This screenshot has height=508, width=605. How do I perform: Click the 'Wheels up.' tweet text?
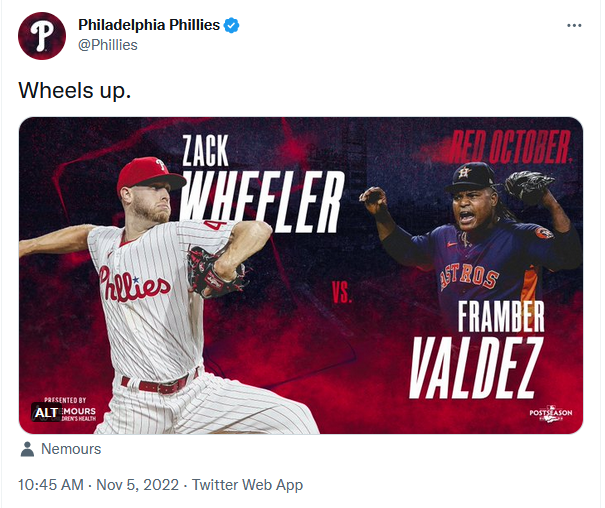tap(75, 91)
